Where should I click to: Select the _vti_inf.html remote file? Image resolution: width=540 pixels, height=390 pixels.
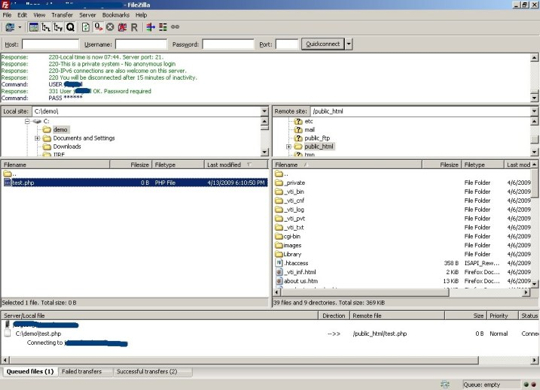click(403, 272)
